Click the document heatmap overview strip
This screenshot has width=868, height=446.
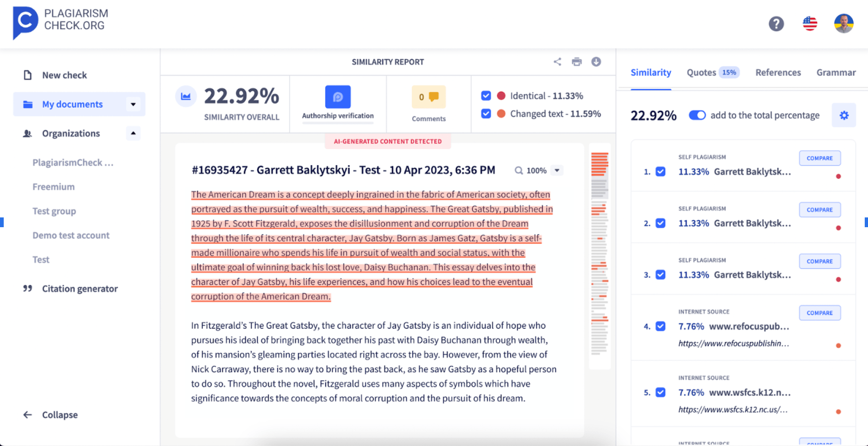pos(599,256)
